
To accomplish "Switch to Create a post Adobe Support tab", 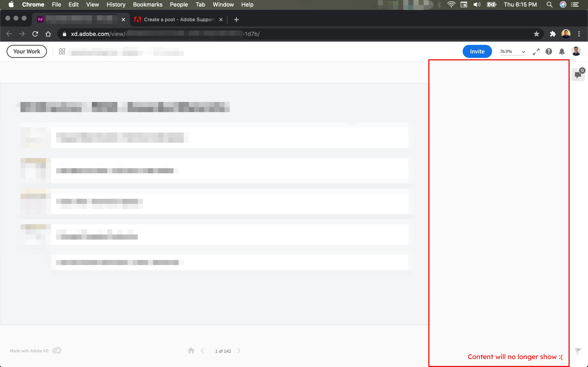I will [x=179, y=19].
